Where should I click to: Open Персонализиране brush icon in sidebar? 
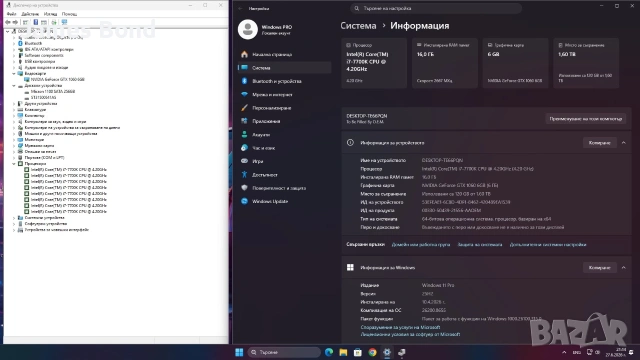pyautogui.click(x=244, y=108)
